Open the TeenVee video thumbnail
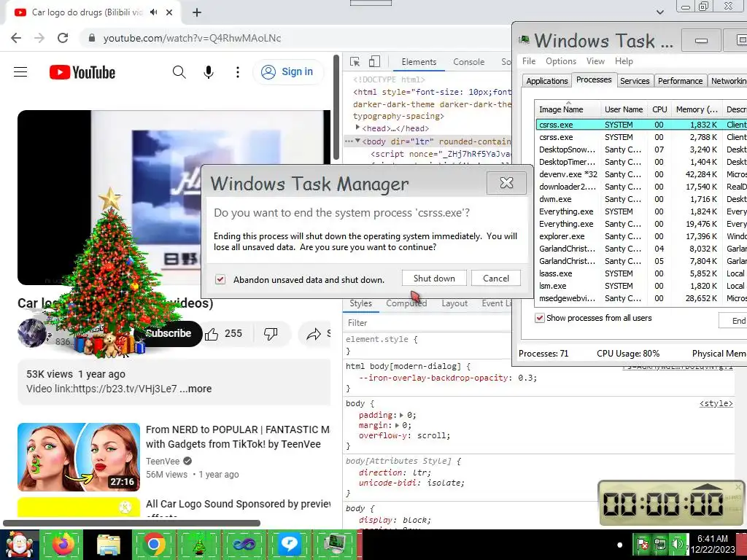This screenshot has height=560, width=747. click(79, 457)
